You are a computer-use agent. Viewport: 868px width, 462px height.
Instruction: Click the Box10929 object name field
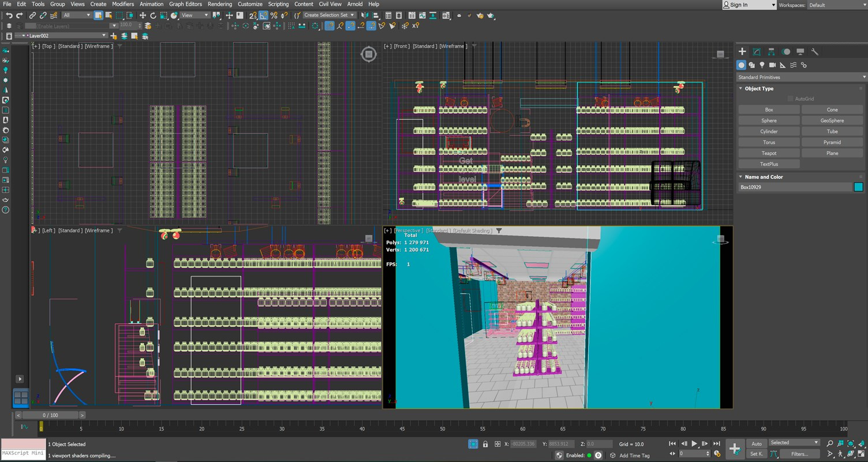[x=795, y=187]
